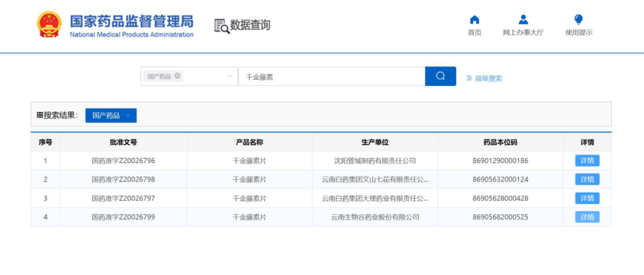Click the 生产单位 column header
Screen dimensions: 644x275
[375, 142]
